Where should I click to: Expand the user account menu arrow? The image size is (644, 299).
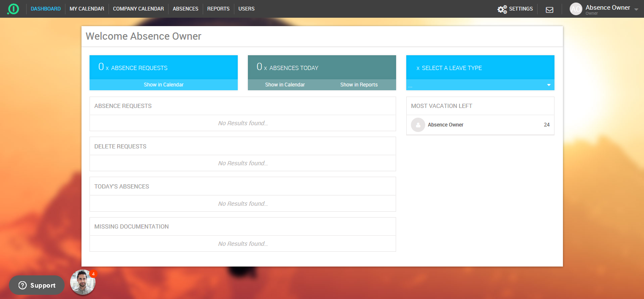(x=636, y=9)
